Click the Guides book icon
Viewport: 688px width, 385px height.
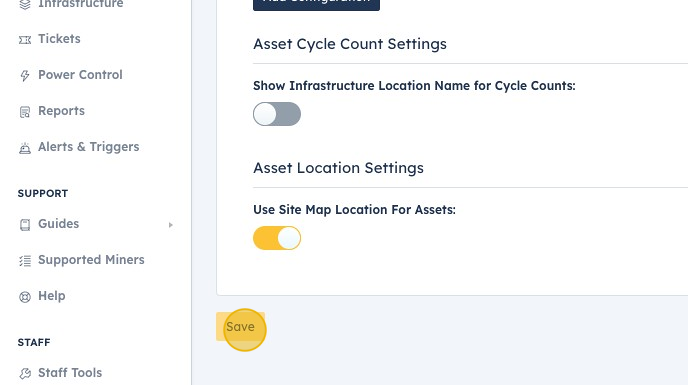click(25, 225)
